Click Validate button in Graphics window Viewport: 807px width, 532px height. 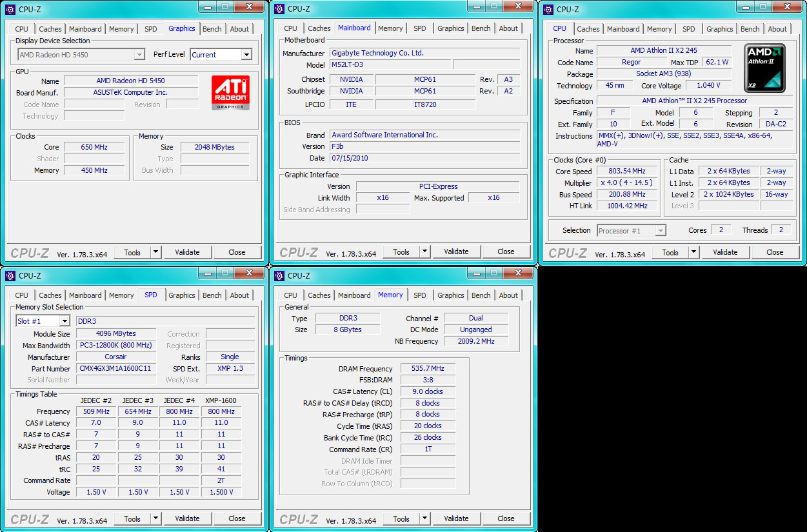[x=187, y=252]
